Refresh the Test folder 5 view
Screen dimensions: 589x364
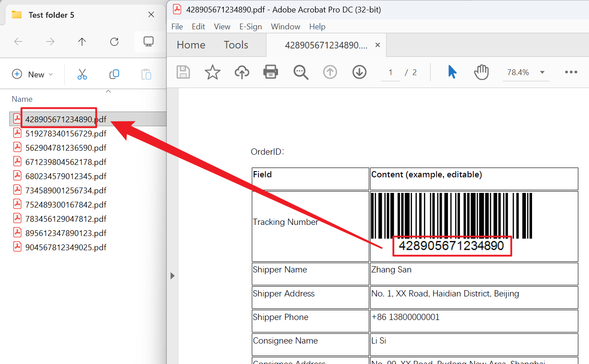pos(114,42)
